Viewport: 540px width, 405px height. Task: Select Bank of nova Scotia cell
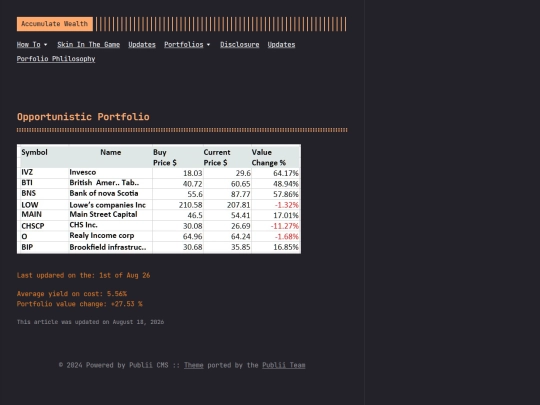(x=104, y=194)
